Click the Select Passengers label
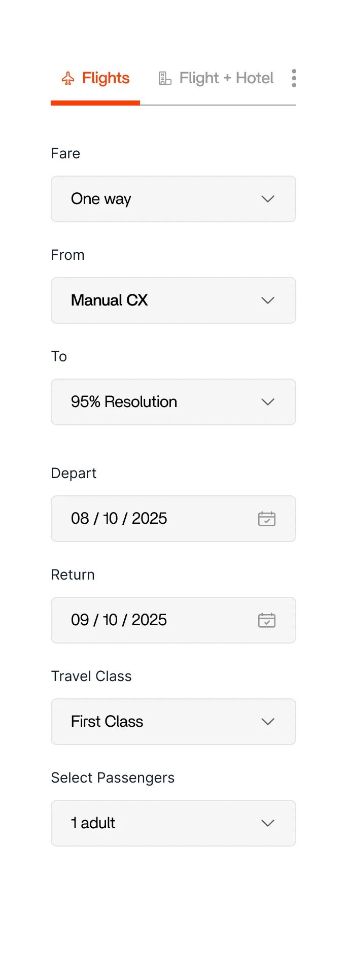 [x=113, y=778]
